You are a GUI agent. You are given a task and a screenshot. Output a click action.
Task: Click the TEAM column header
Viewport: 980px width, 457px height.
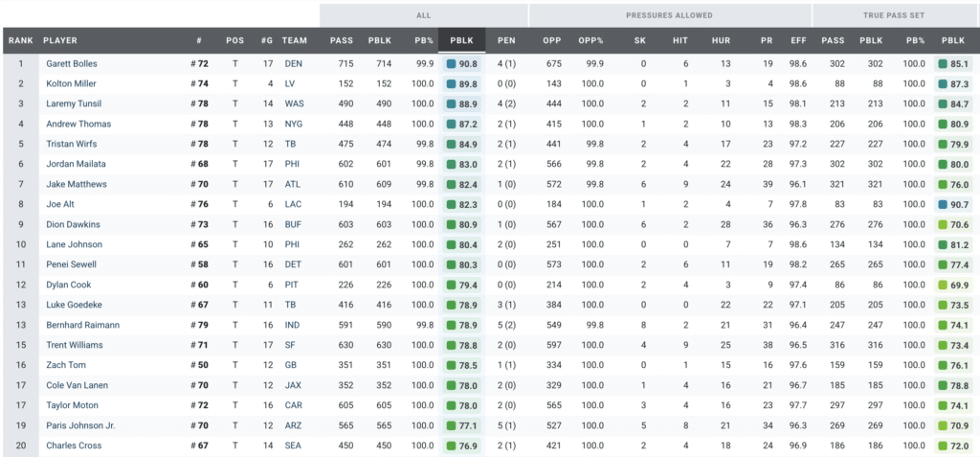295,40
